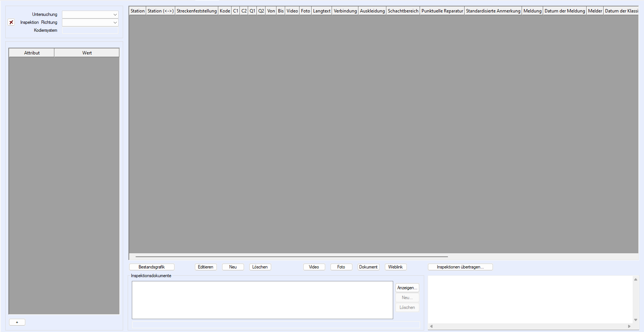Click the plus button below attribute table
644x332 pixels.
(17, 322)
